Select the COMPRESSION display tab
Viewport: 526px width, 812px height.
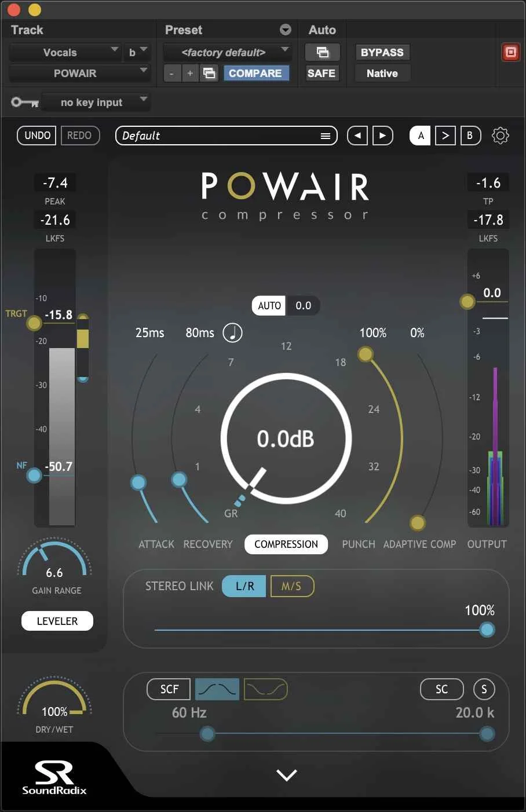click(x=286, y=544)
